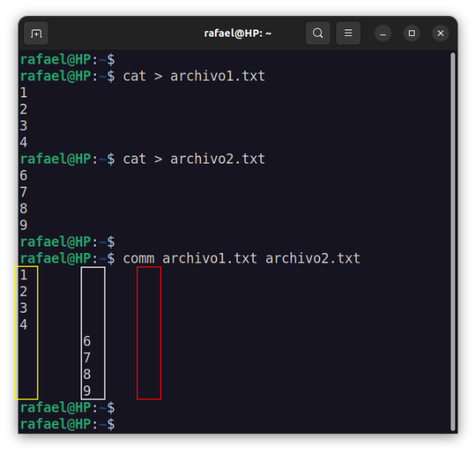Click the 7 under cat archivo2.txt

coord(24,192)
